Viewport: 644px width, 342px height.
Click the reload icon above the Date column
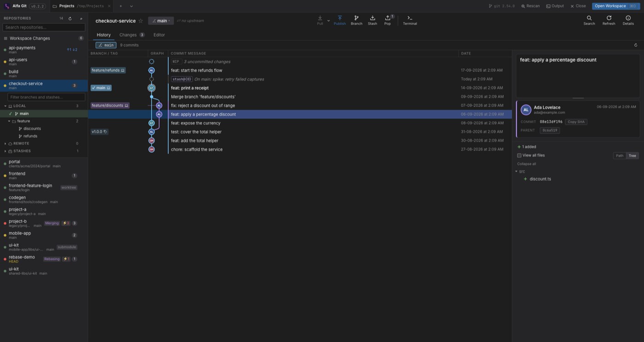(636, 45)
